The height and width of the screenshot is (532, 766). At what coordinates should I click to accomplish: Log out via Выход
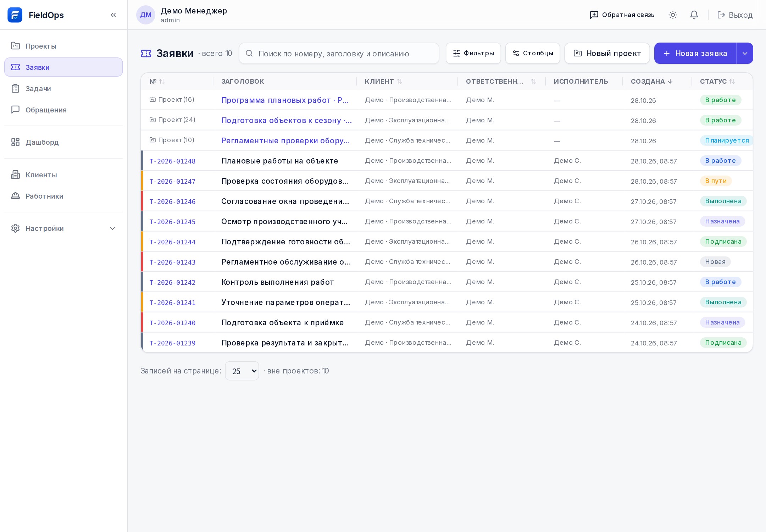click(x=735, y=15)
